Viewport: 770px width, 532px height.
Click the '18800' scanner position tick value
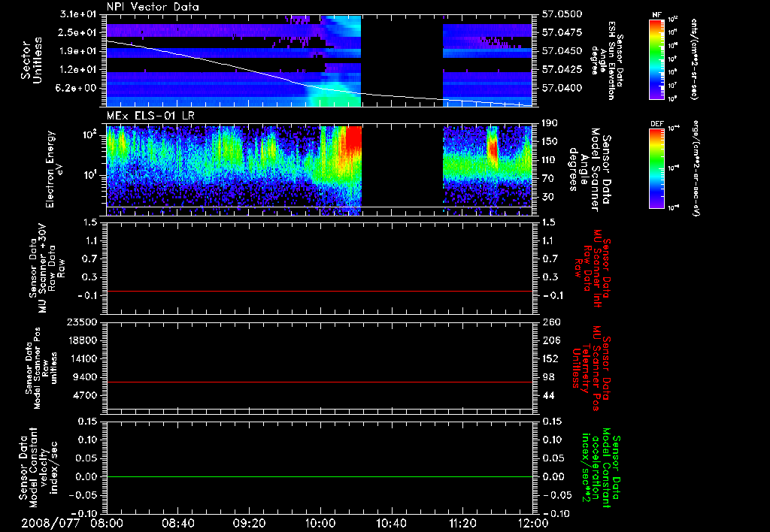point(81,340)
